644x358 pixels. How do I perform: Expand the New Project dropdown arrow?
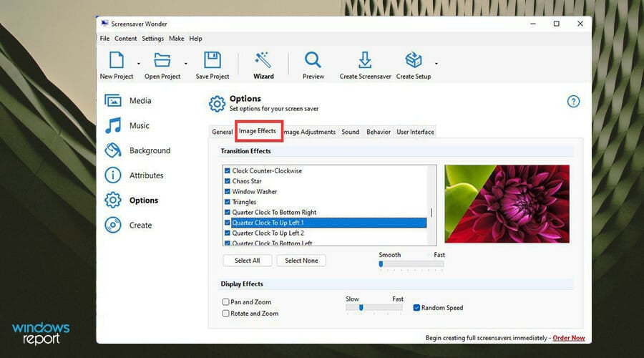(138, 63)
